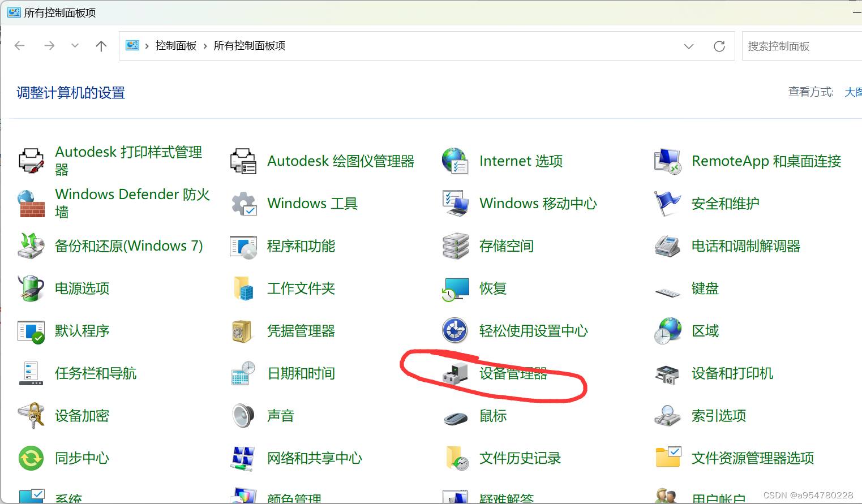Open Internet 选项 globe icon

tap(456, 161)
